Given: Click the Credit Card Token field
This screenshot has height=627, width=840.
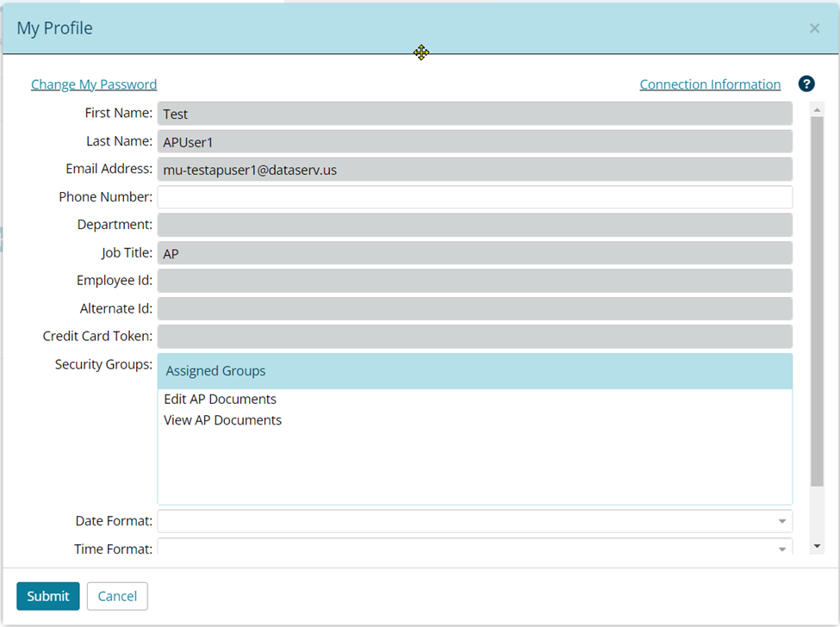Looking at the screenshot, I should tap(474, 337).
